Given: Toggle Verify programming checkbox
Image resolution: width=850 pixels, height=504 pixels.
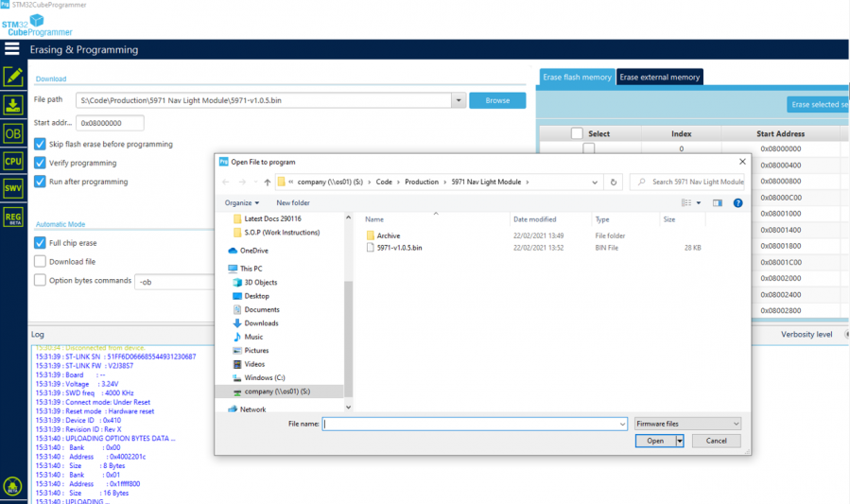Looking at the screenshot, I should tap(40, 163).
